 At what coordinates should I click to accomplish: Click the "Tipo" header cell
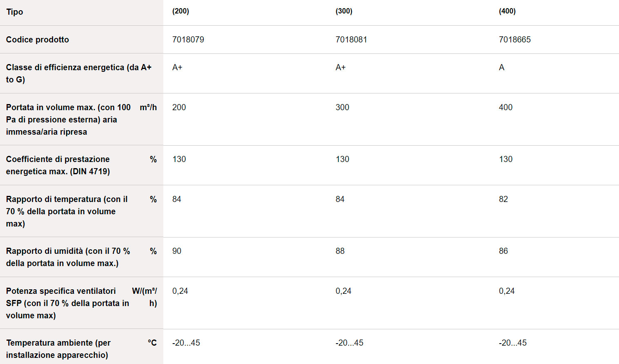(15, 12)
